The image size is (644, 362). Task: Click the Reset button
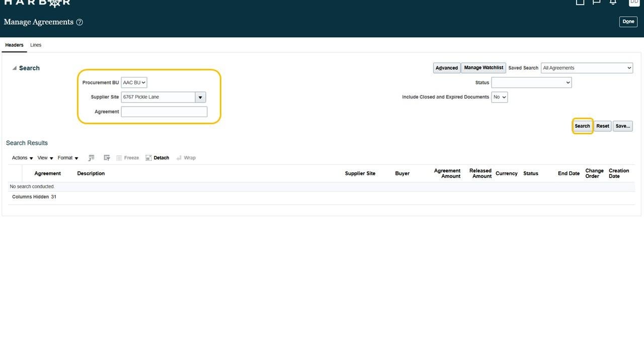(x=603, y=126)
